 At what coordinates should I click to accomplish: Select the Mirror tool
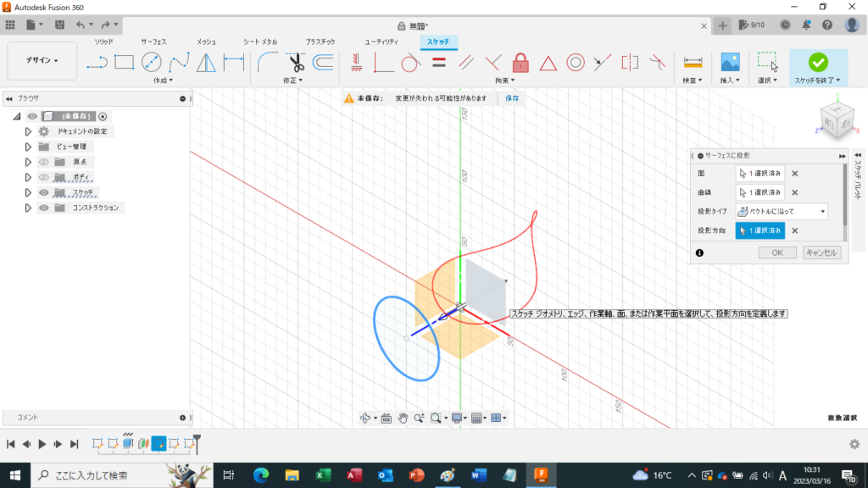(206, 62)
